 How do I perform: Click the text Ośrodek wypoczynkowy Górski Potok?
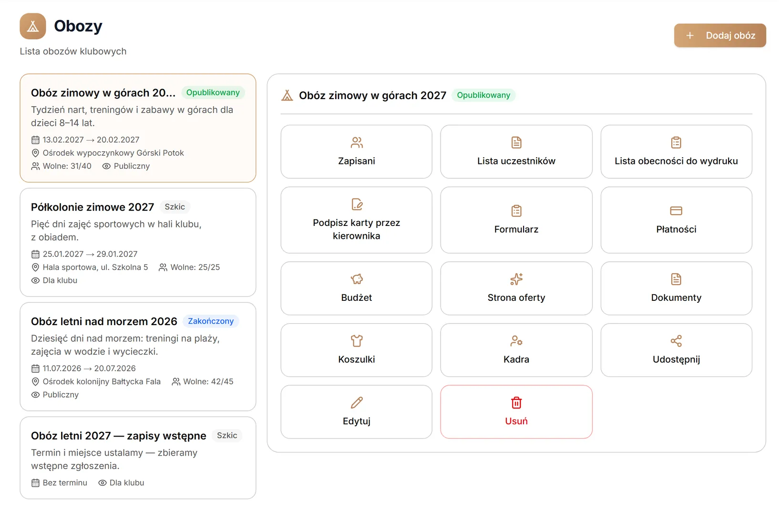coord(113,153)
